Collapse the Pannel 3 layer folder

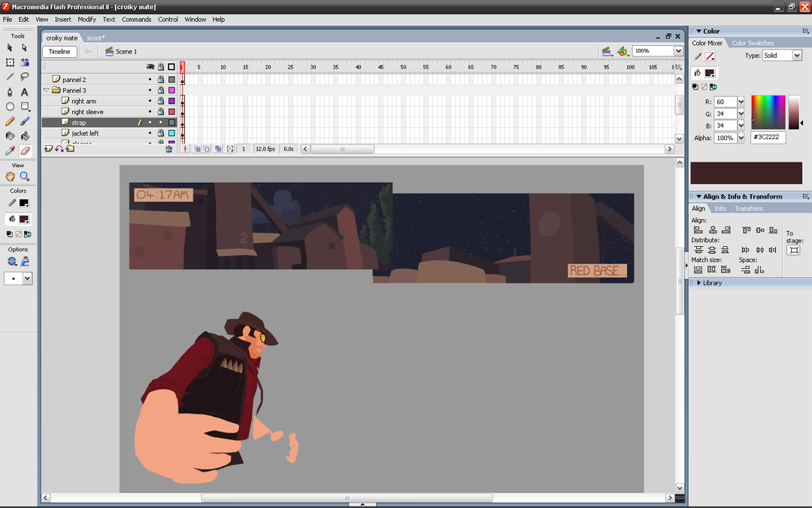(47, 90)
